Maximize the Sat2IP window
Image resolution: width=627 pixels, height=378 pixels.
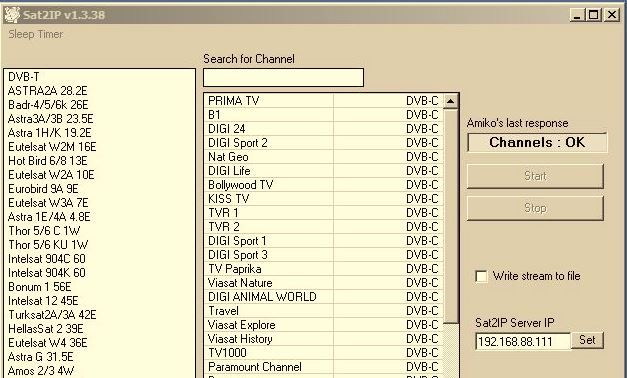(x=594, y=15)
